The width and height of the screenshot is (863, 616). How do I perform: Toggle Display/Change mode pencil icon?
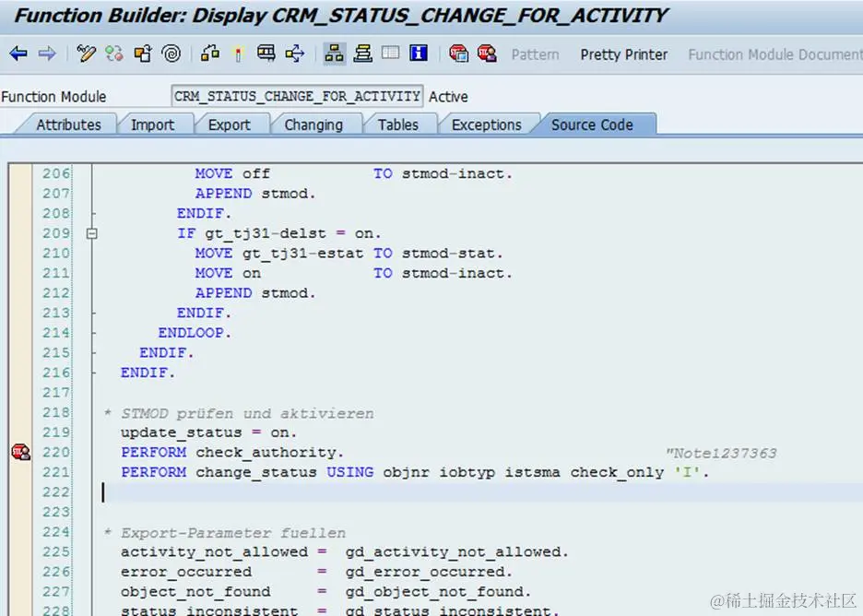click(x=87, y=54)
